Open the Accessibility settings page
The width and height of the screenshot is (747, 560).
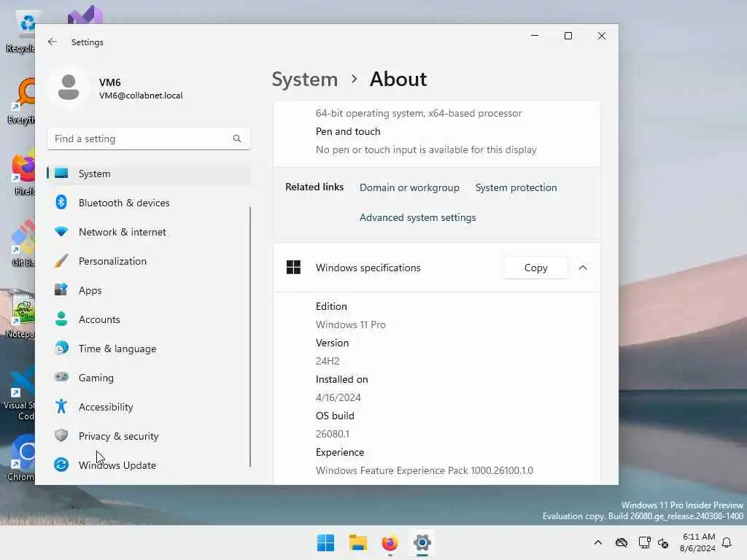pos(149,407)
